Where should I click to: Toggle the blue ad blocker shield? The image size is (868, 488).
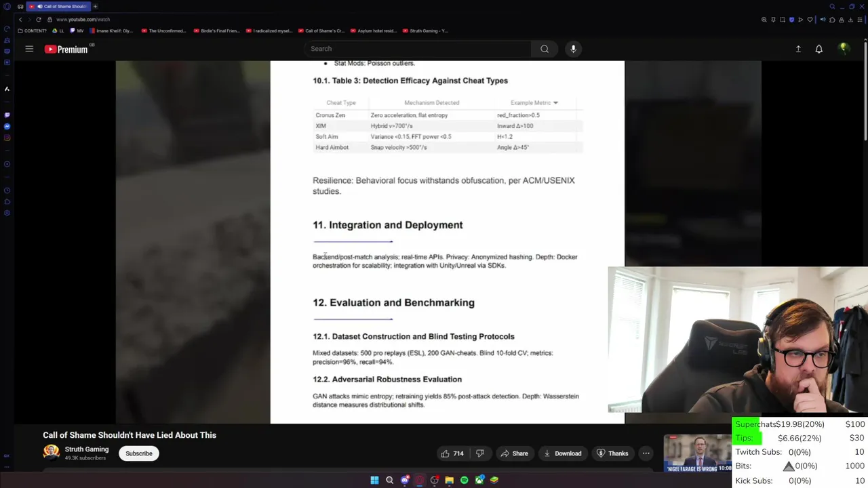791,20
